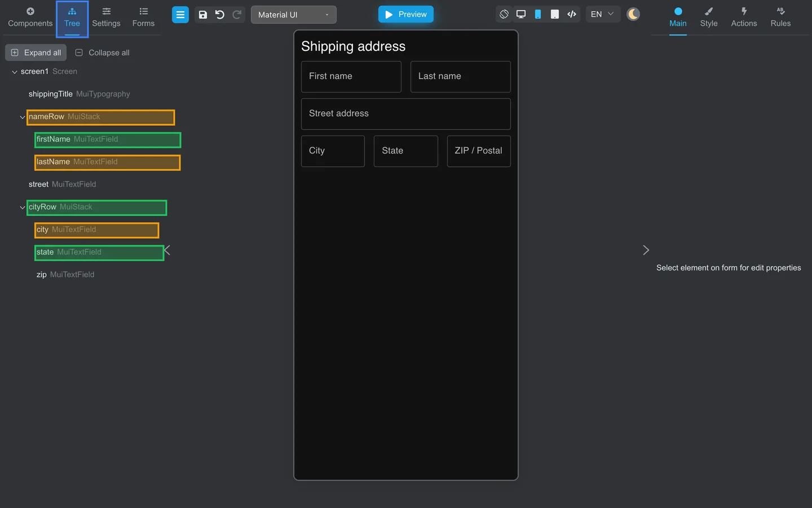Select firstName in the tree
The height and width of the screenshot is (508, 812).
(108, 139)
